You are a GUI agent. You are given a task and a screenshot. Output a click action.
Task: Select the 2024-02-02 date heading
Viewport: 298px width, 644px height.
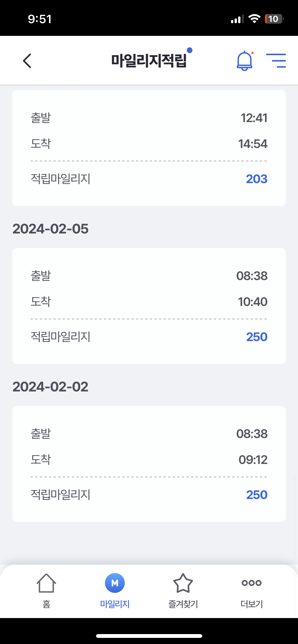pos(50,387)
